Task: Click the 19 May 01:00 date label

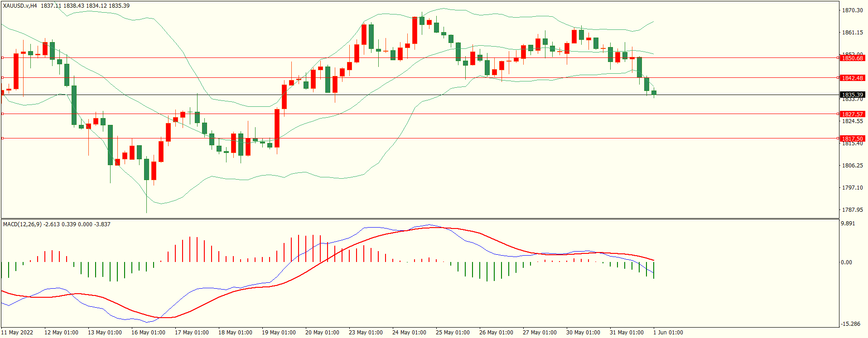Action: (279, 333)
